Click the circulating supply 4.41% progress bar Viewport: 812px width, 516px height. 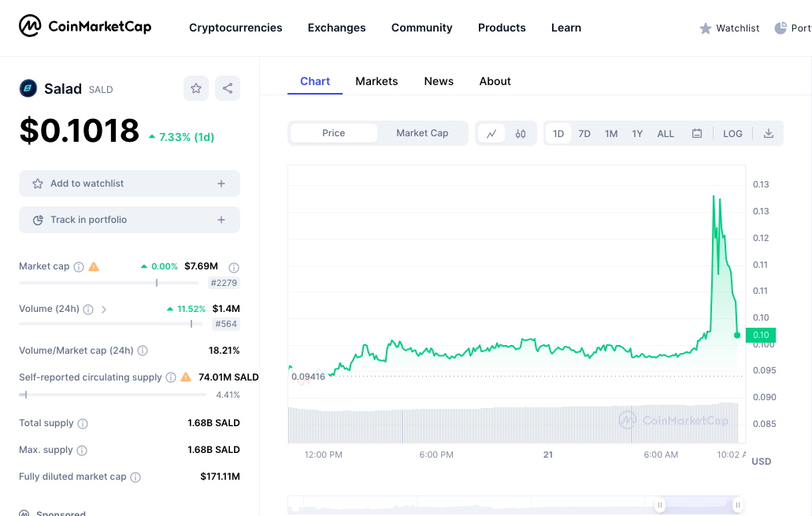point(113,395)
